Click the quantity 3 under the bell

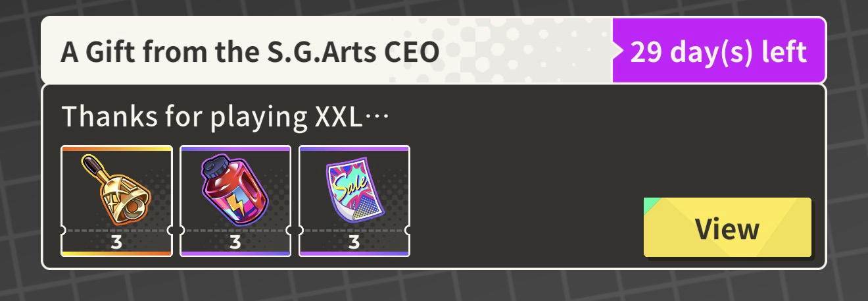pyautogui.click(x=116, y=242)
